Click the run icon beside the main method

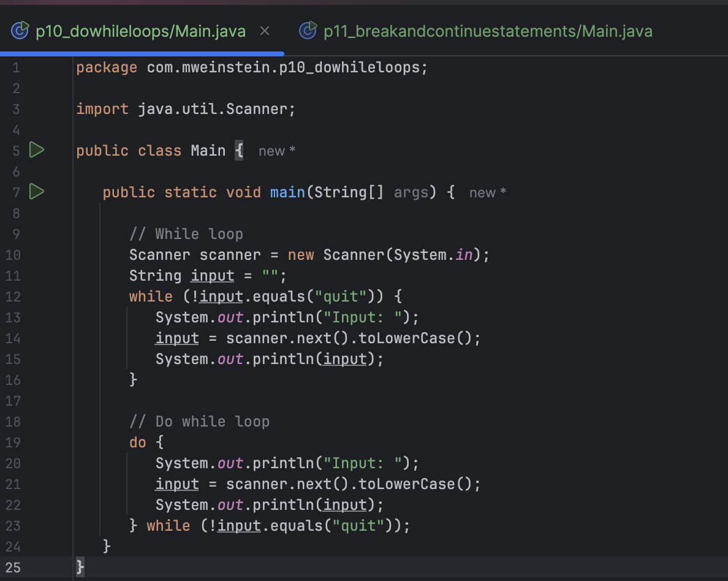[36, 191]
